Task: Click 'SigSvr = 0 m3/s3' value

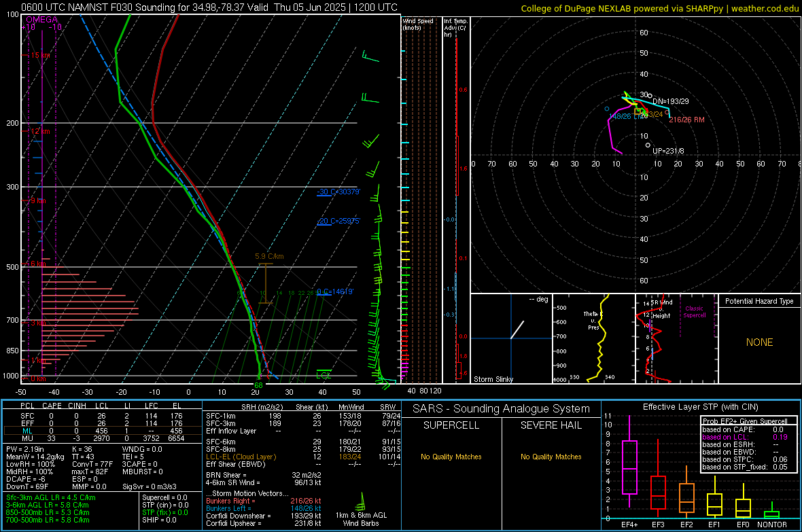Action: (150, 486)
